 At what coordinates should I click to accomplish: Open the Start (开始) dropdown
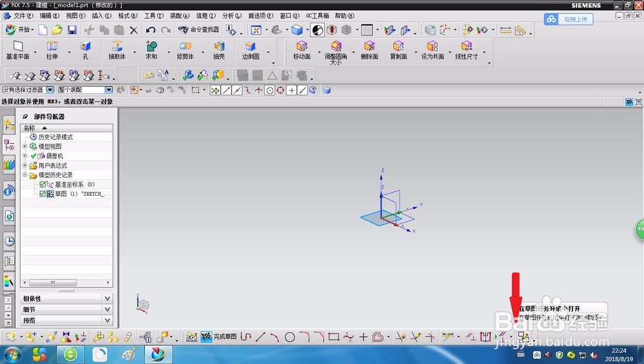(20, 30)
